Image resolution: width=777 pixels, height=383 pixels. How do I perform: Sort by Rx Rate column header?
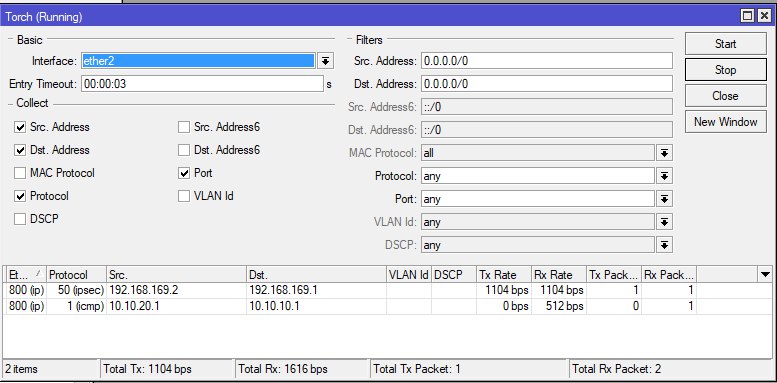coord(559,274)
